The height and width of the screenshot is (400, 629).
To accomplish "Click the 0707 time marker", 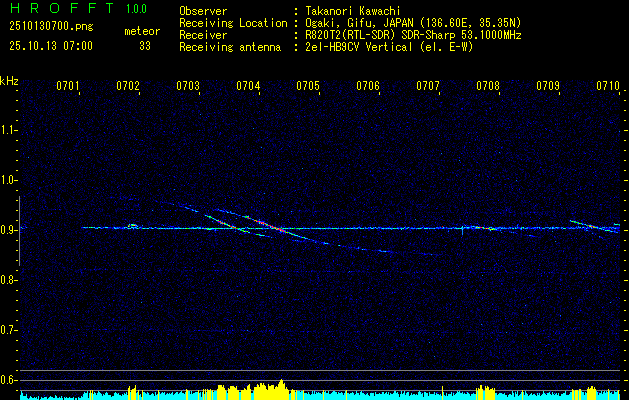I will pyautogui.click(x=428, y=86).
